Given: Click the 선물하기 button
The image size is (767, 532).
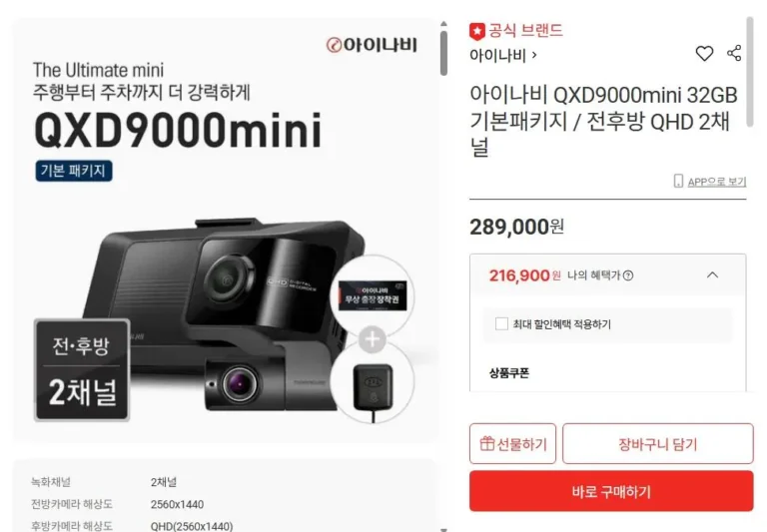Looking at the screenshot, I should 512,443.
